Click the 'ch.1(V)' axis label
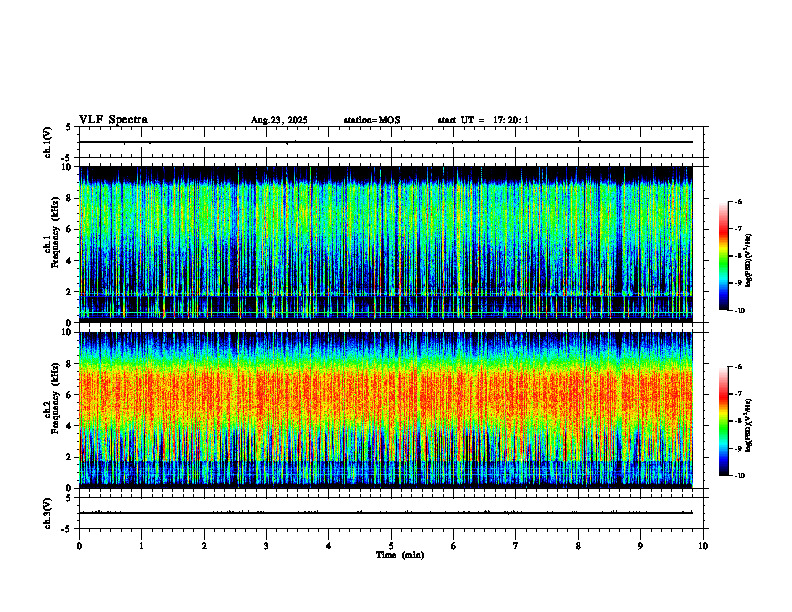The image size is (792, 612). coord(48,142)
